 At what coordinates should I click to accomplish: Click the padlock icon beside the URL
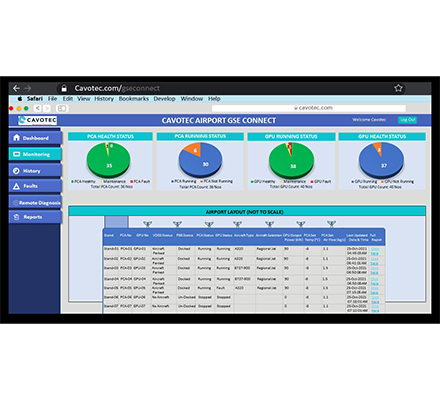[x=64, y=88]
